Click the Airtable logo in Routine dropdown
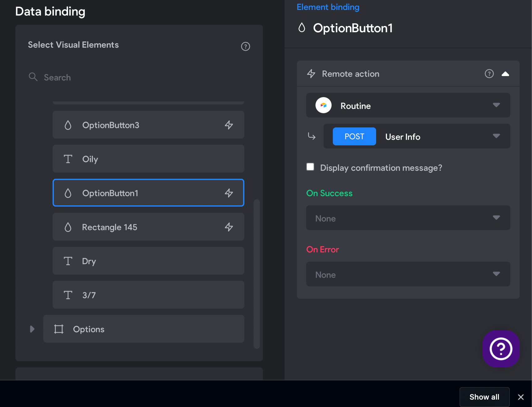532x407 pixels. tap(324, 105)
